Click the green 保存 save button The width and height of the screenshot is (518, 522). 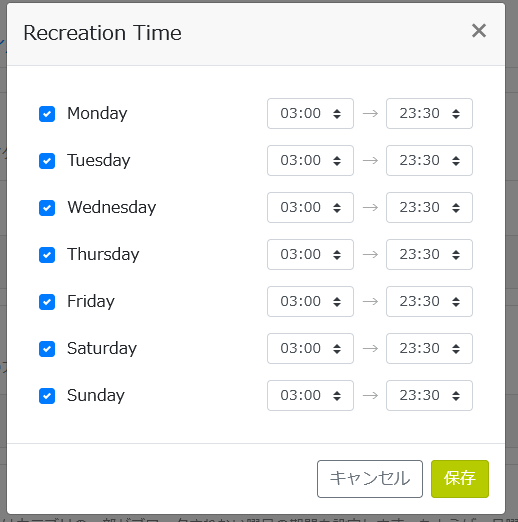click(460, 479)
